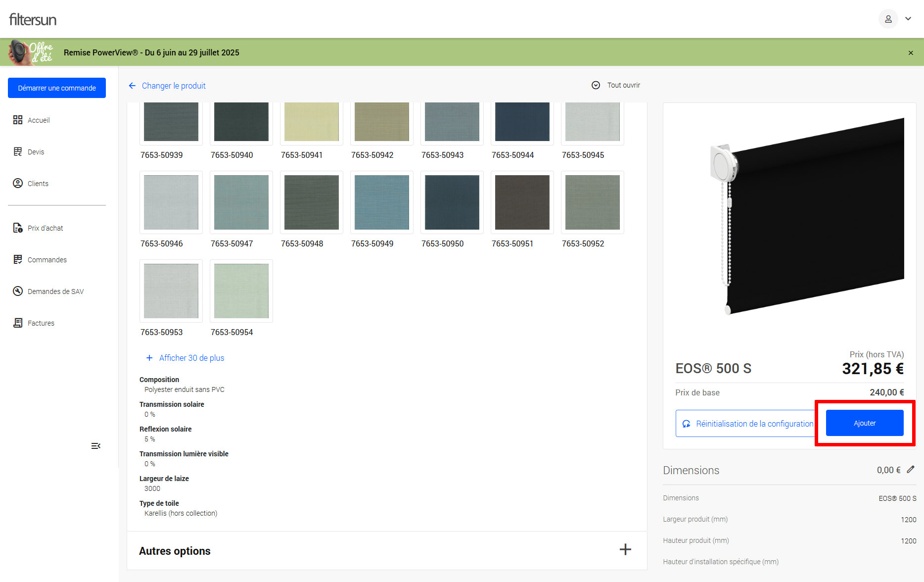924x582 pixels.
Task: Click the Commandes sidebar icon
Action: pyautogui.click(x=18, y=260)
